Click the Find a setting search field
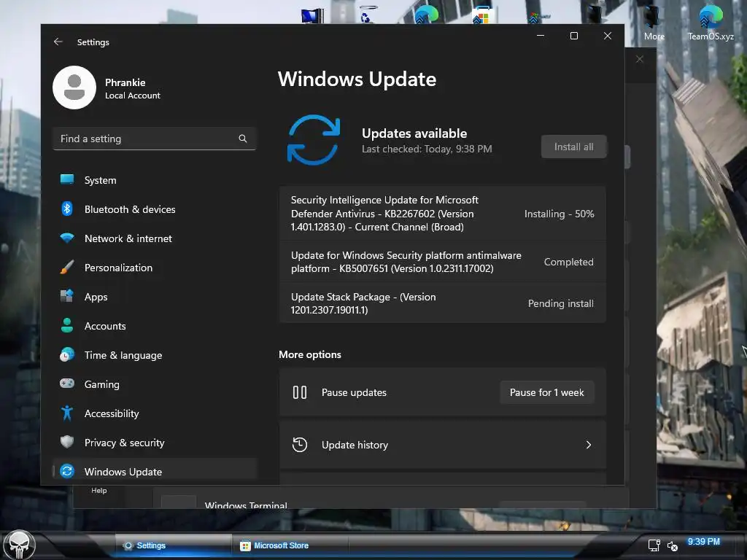This screenshot has height=560, width=747. pos(155,139)
